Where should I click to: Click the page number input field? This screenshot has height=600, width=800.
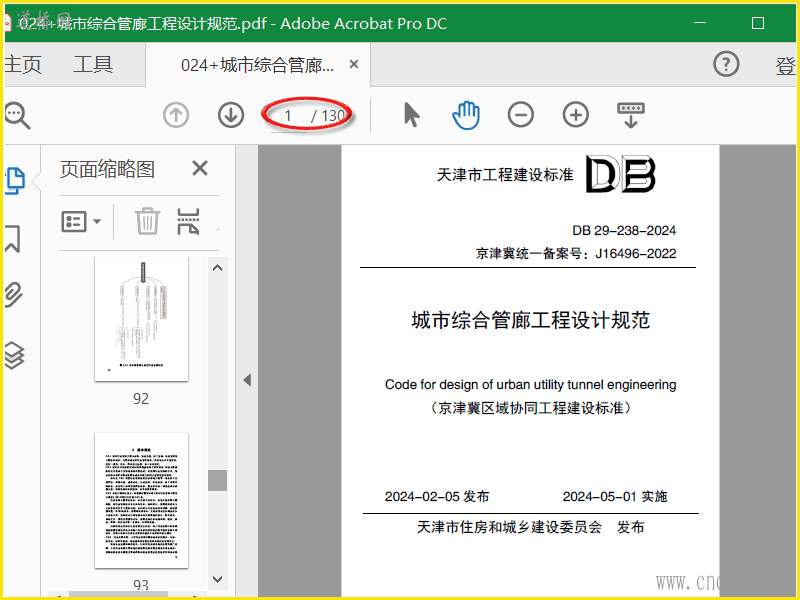pos(288,116)
